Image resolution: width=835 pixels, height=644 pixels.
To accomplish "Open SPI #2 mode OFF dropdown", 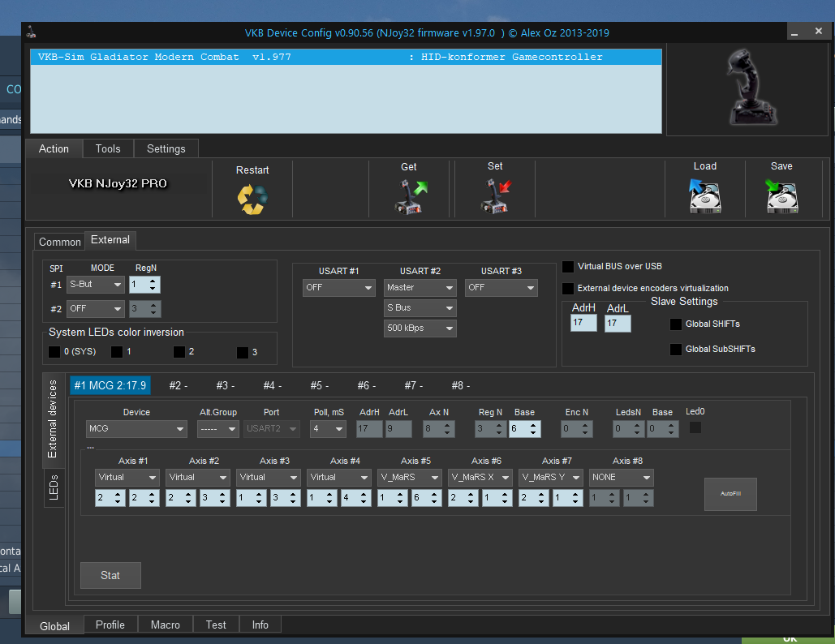I will pos(95,309).
